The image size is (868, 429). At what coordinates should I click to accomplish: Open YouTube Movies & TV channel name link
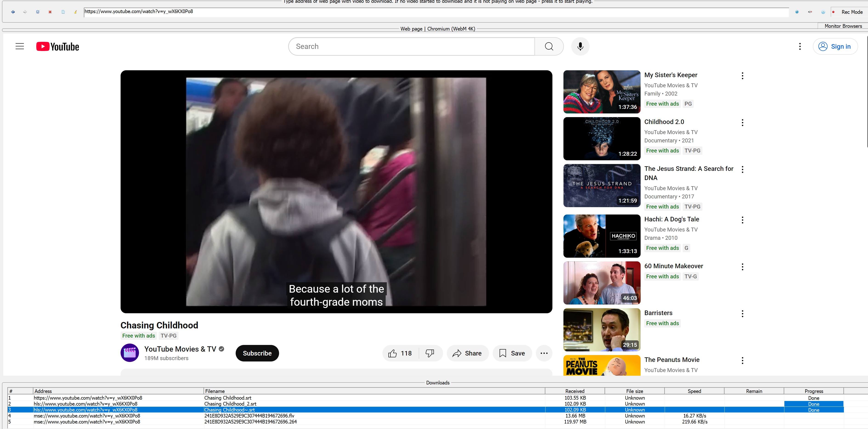click(x=180, y=349)
